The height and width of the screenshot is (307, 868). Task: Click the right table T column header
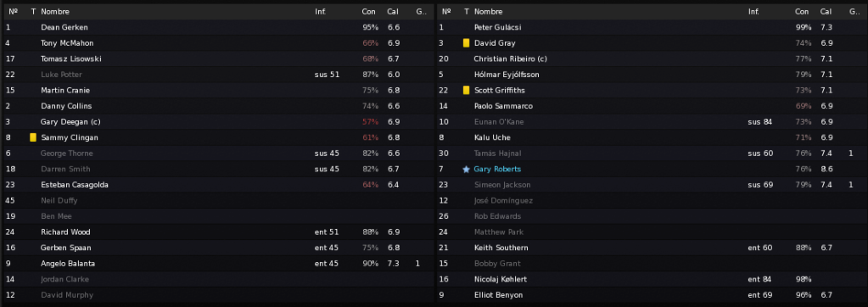(x=467, y=12)
